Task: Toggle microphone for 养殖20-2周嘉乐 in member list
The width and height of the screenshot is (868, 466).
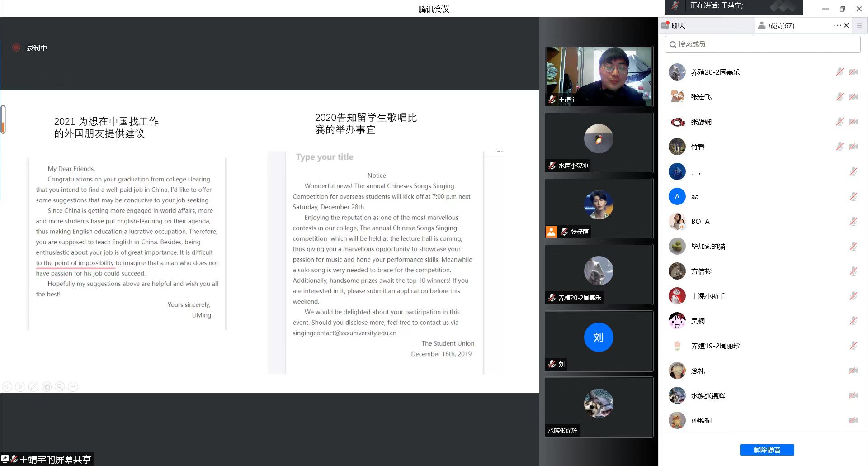Action: pos(840,72)
